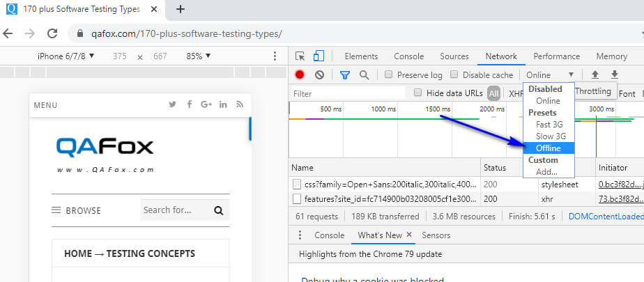644x282 pixels.
Task: Click the red record network log button
Action: [300, 75]
